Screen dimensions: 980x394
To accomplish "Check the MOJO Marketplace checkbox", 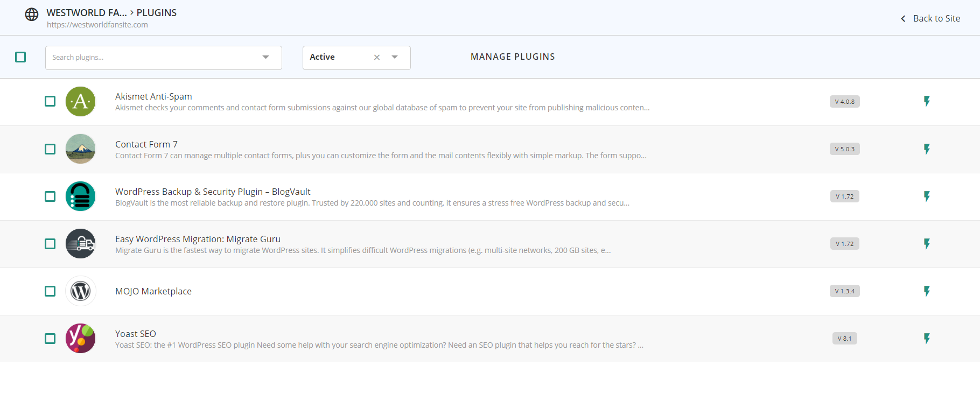I will pyautogui.click(x=50, y=291).
